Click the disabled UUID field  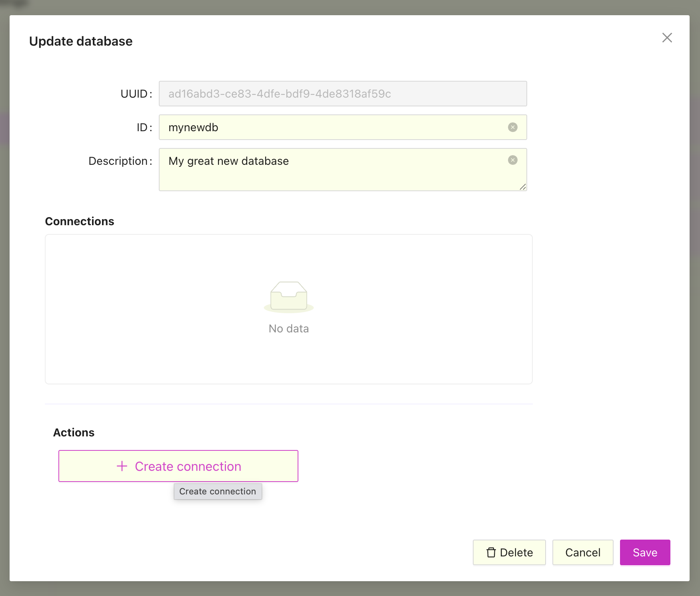coord(343,94)
